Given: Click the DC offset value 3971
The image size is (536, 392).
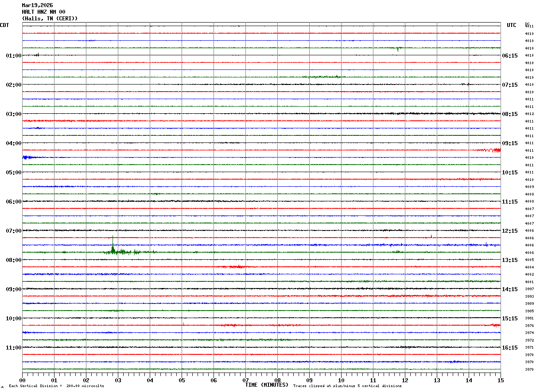Looking at the screenshot, I should [529, 348].
